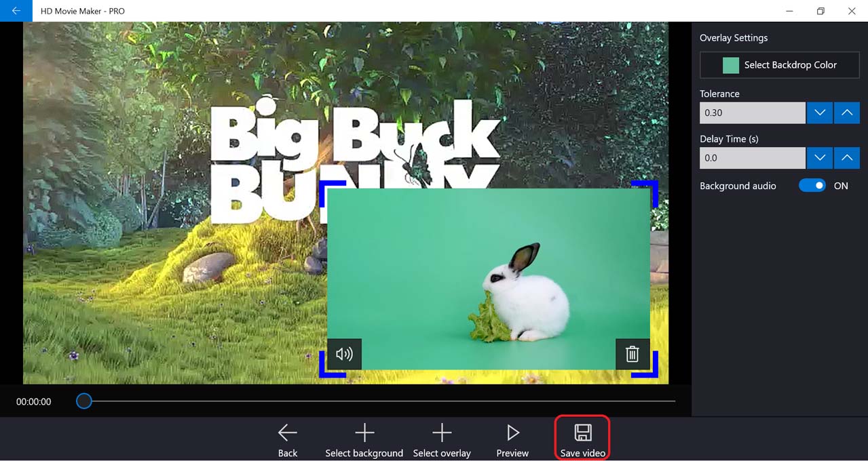The image size is (868, 461).
Task: Increase Tolerance with up arrow
Action: tap(846, 113)
